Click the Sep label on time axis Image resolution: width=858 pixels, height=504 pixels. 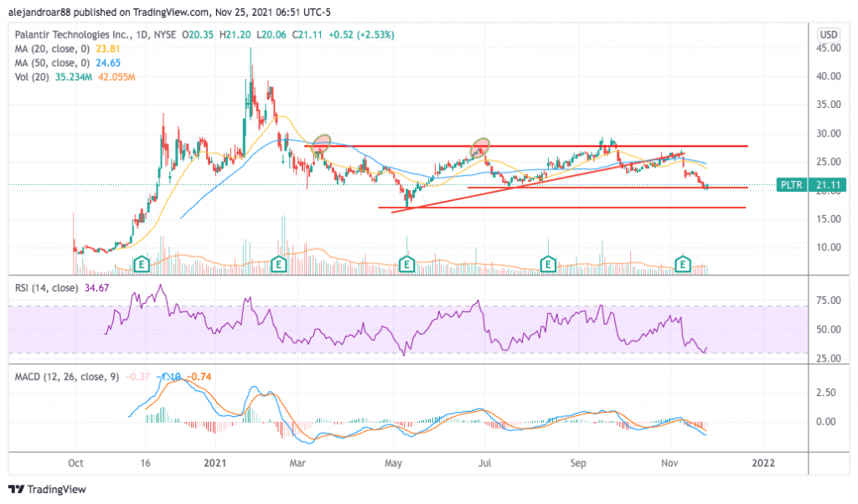click(578, 463)
